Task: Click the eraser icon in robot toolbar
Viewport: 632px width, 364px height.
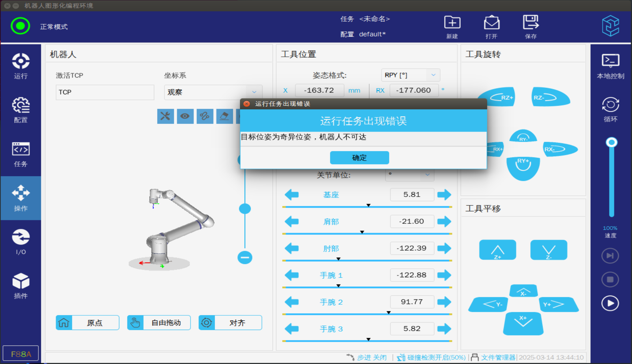Action: point(224,116)
